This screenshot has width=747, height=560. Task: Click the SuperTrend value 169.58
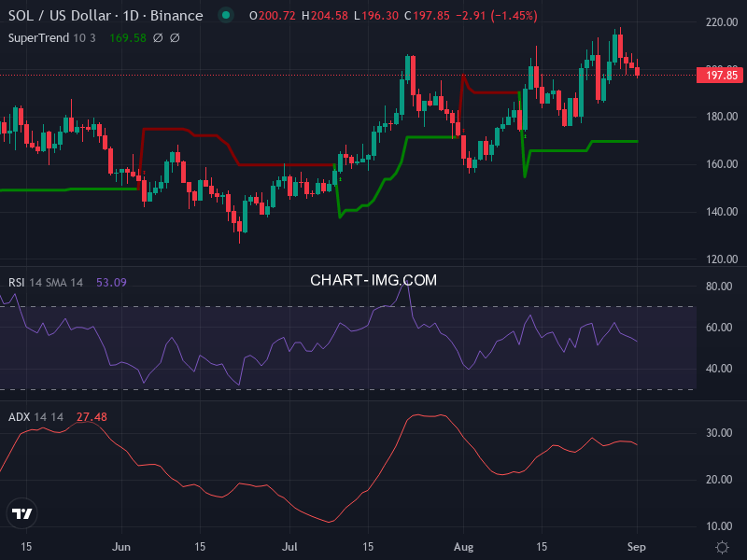pyautogui.click(x=127, y=37)
